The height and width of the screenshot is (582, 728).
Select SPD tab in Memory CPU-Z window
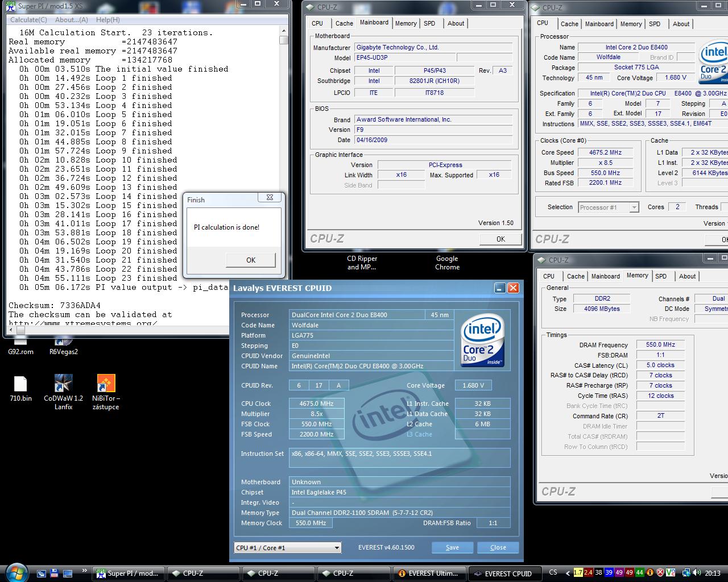[x=661, y=276]
